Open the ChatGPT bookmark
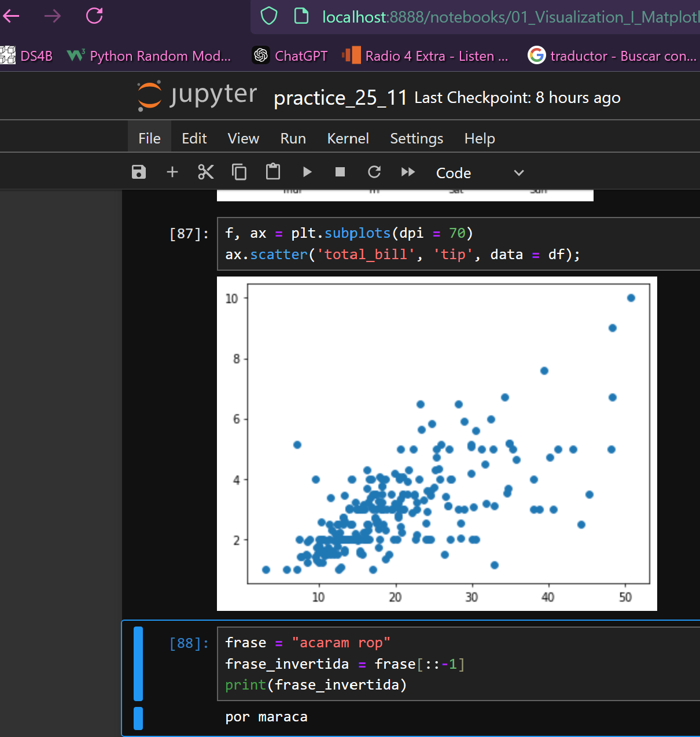 pos(290,56)
